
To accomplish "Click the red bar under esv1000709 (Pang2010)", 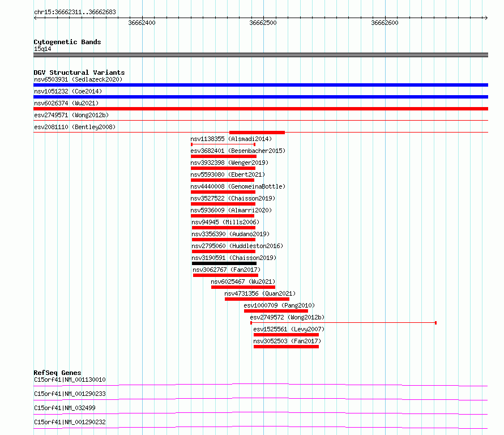I will click(x=276, y=311).
